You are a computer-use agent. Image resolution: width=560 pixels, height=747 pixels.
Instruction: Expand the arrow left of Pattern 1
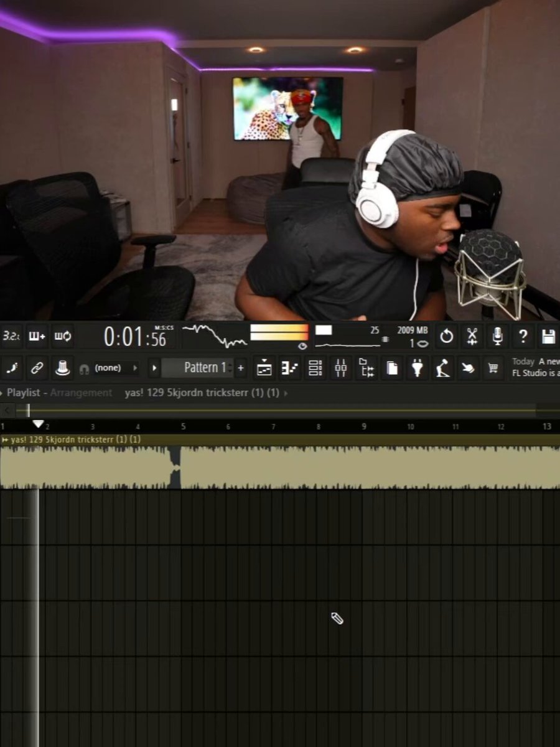point(154,368)
